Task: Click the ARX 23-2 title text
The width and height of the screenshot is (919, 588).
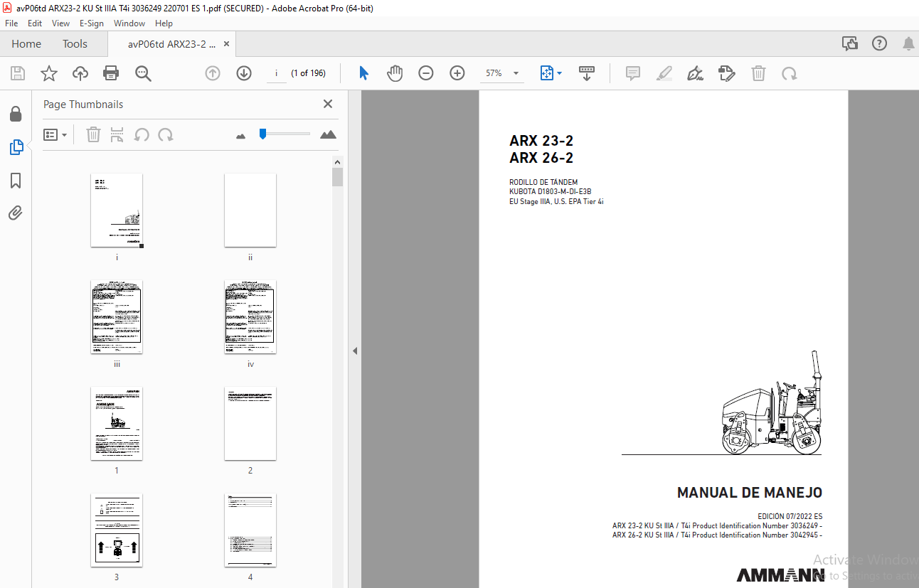Action: (541, 141)
